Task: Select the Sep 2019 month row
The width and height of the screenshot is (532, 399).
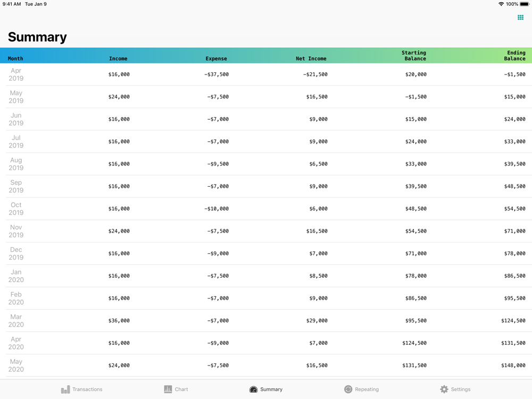Action: [x=266, y=186]
